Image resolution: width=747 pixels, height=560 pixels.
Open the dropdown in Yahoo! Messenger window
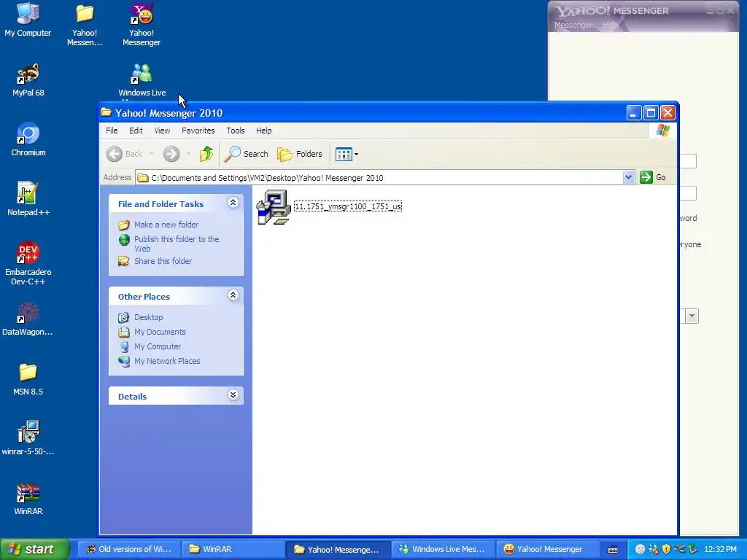coord(692,316)
